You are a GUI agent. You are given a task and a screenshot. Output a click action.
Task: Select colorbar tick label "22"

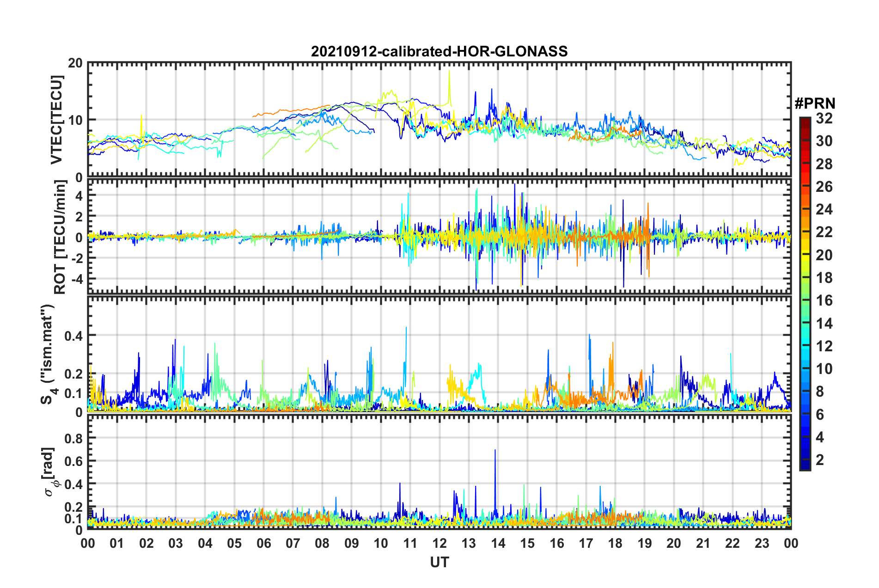click(824, 232)
